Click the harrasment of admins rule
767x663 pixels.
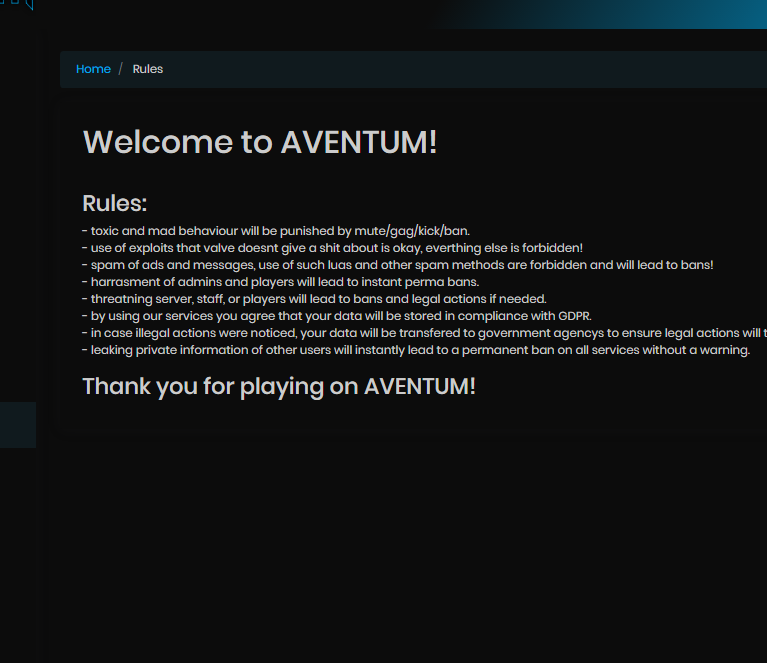coord(280,282)
